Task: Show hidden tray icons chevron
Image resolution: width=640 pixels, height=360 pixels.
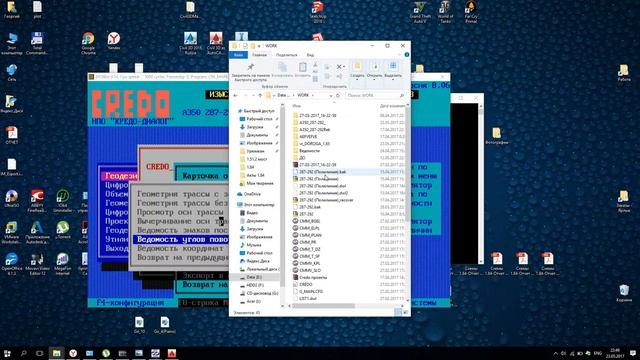Action: (556, 353)
